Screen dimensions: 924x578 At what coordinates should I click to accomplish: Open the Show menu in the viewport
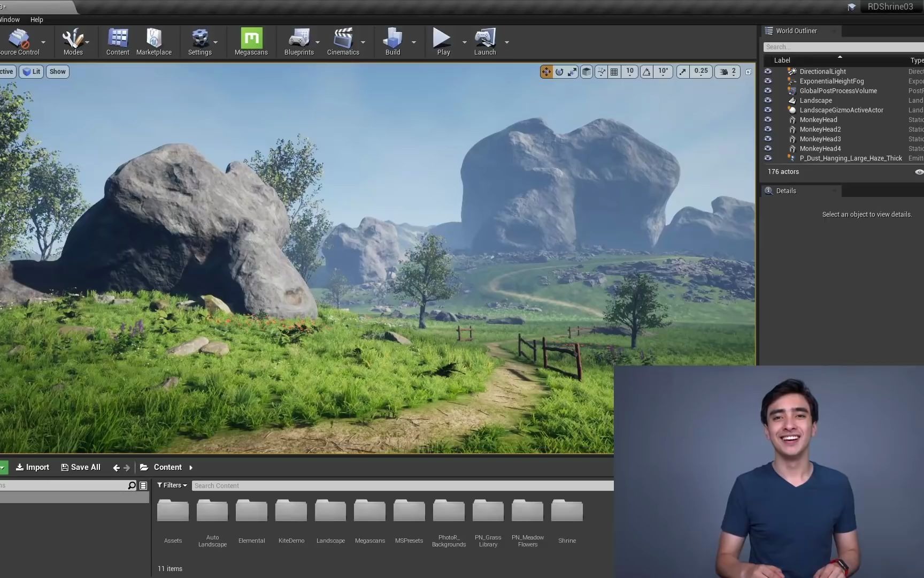[x=57, y=71]
